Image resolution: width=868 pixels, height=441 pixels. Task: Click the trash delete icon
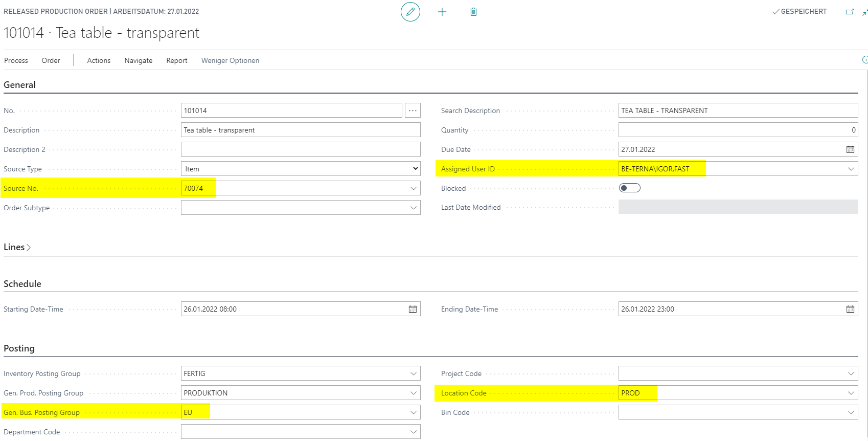[473, 12]
